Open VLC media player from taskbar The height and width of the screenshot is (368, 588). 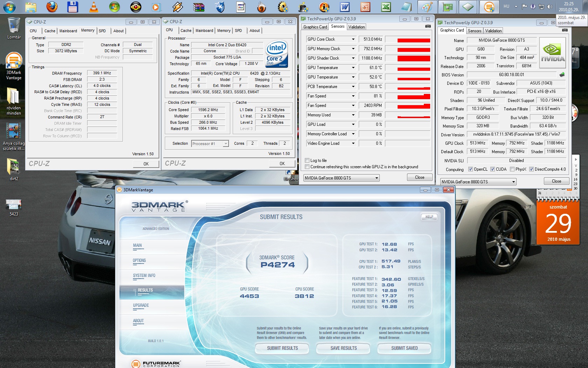click(x=93, y=7)
